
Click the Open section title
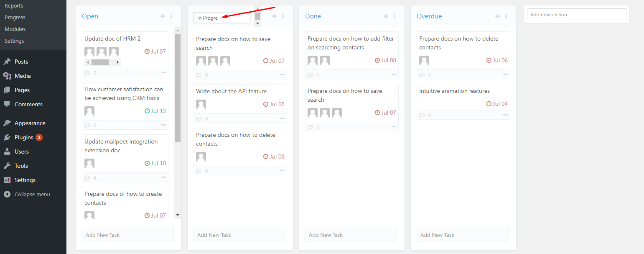pyautogui.click(x=90, y=16)
